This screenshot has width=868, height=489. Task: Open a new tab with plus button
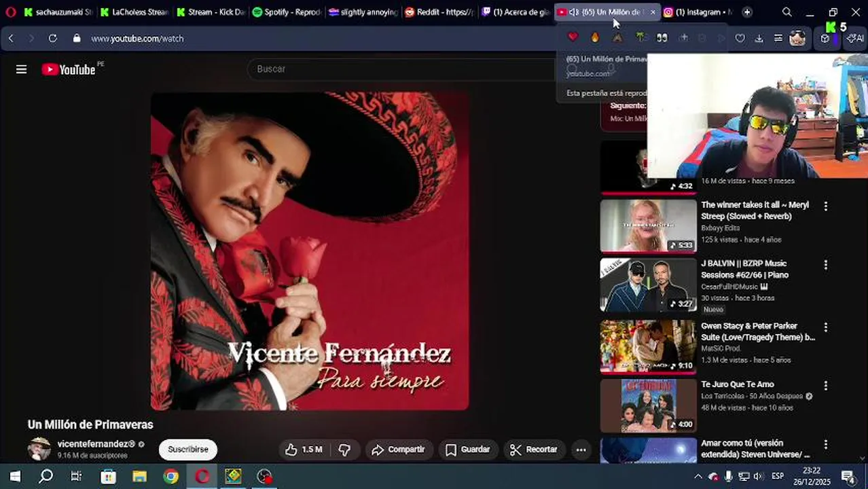coord(747,12)
